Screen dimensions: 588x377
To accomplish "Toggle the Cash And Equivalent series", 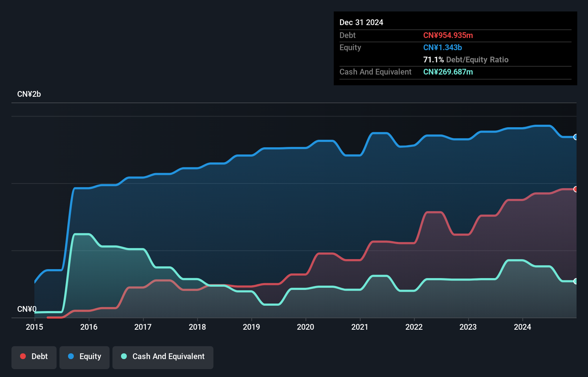I will pos(163,357).
